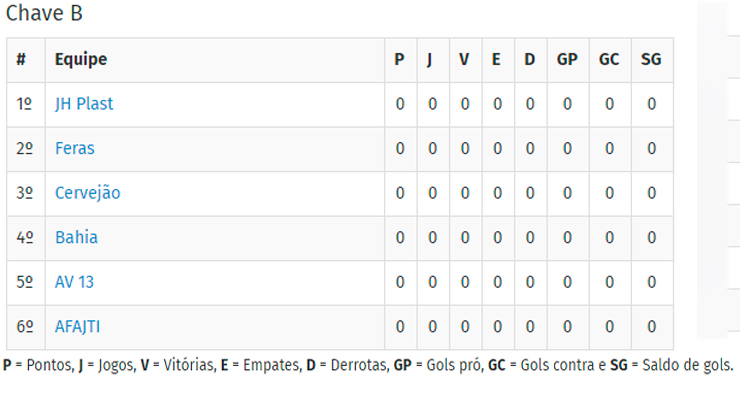The height and width of the screenshot is (418, 740).
Task: Click the GC column header
Action: pos(609,59)
